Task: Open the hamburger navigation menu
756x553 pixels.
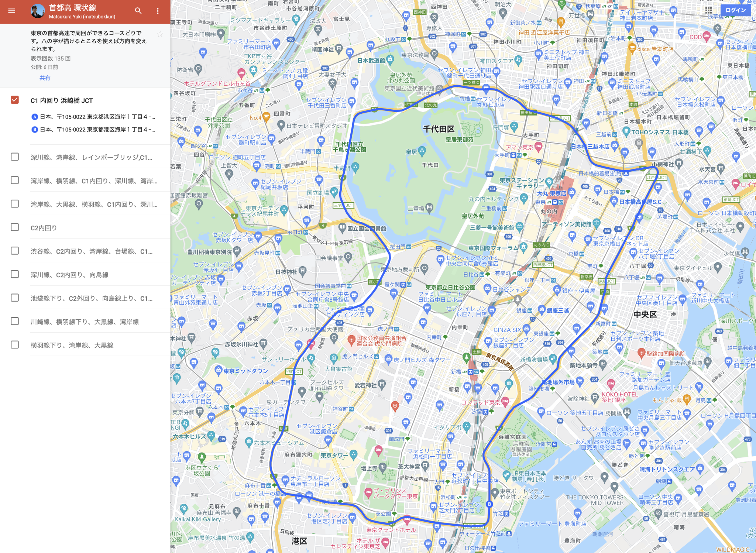Action: click(x=11, y=10)
